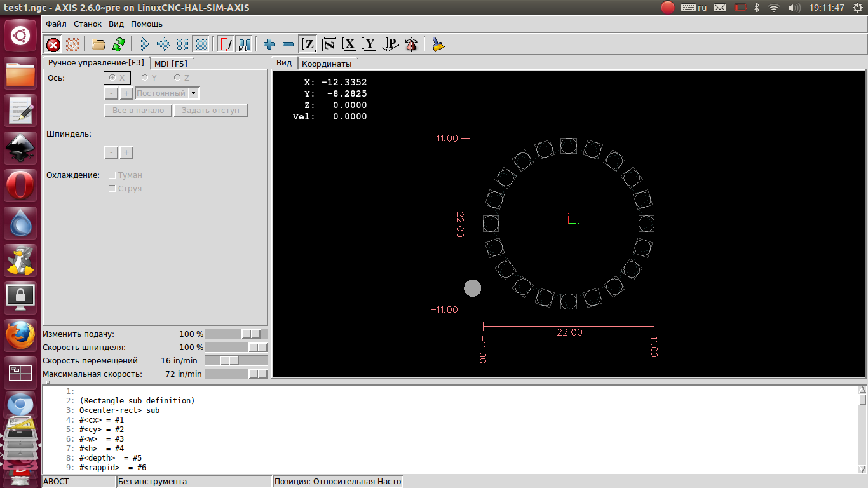The height and width of the screenshot is (488, 868).
Task: Enable the Туман coolant checkbox
Action: (112, 175)
